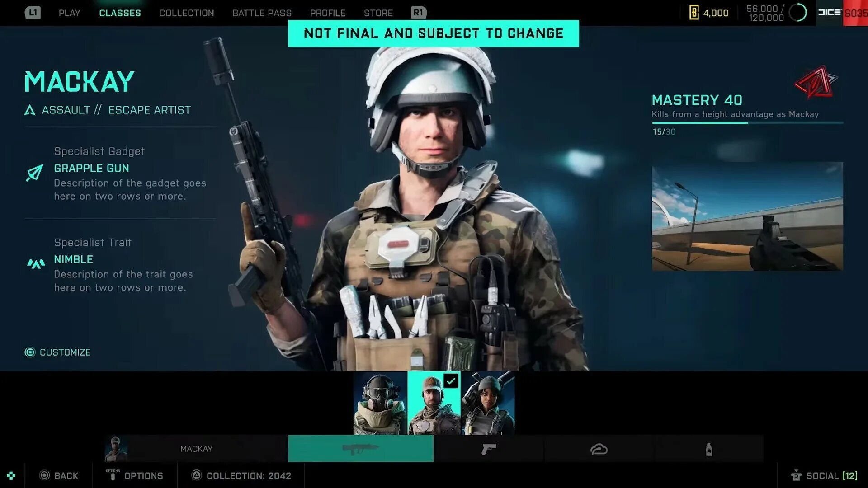Click the Mastery 40 progress bar
This screenshot has height=488, width=868.
point(747,122)
